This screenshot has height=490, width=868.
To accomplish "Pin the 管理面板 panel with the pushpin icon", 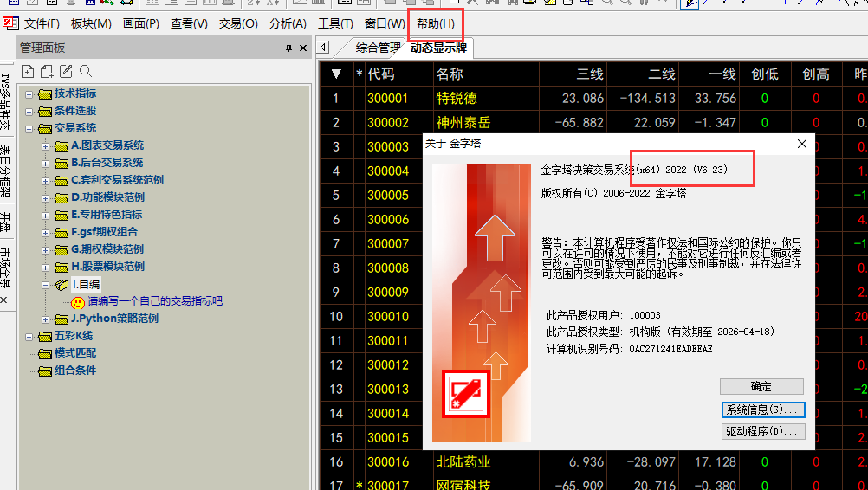I will click(288, 48).
